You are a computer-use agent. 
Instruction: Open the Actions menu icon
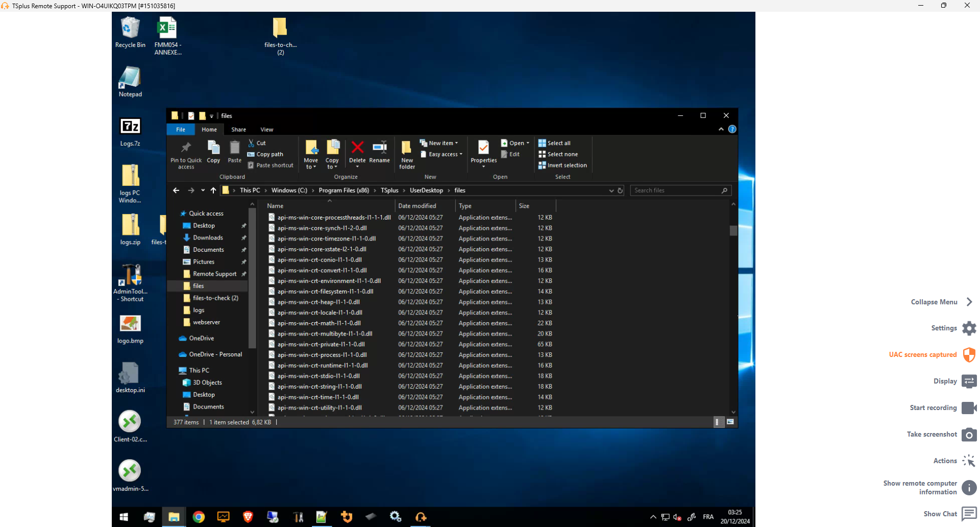click(x=969, y=461)
